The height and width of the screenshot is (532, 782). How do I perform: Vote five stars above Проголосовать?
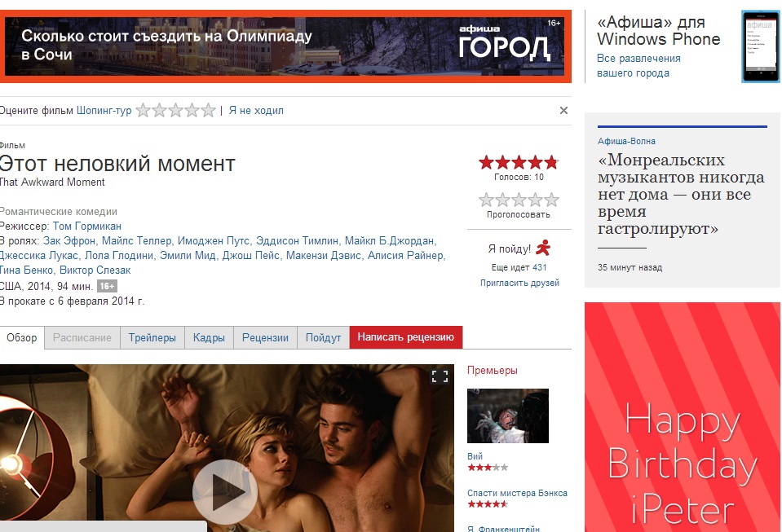(551, 200)
